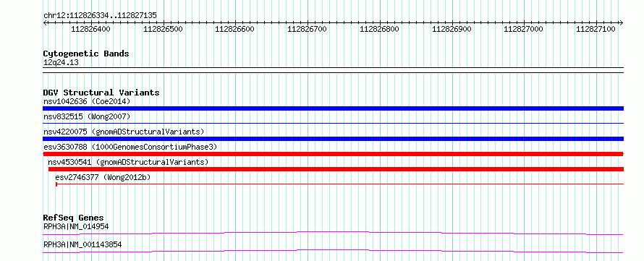The height and width of the screenshot is (261, 644).
Task: Select the DGV Structural Variants track title
Action: coord(101,93)
